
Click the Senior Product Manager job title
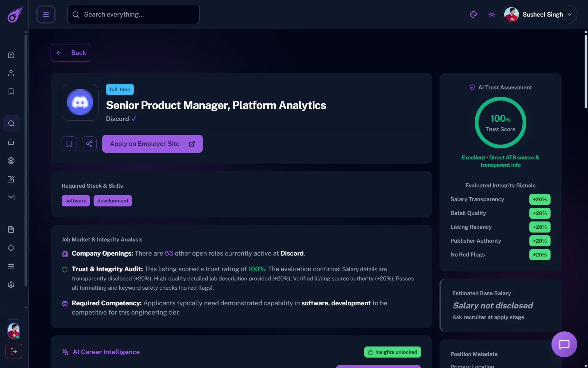click(x=216, y=105)
